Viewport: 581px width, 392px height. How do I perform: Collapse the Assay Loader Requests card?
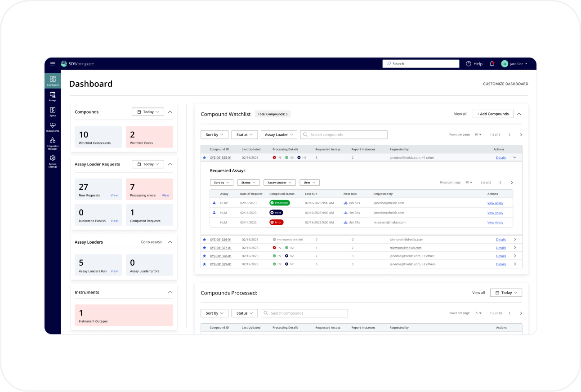170,164
